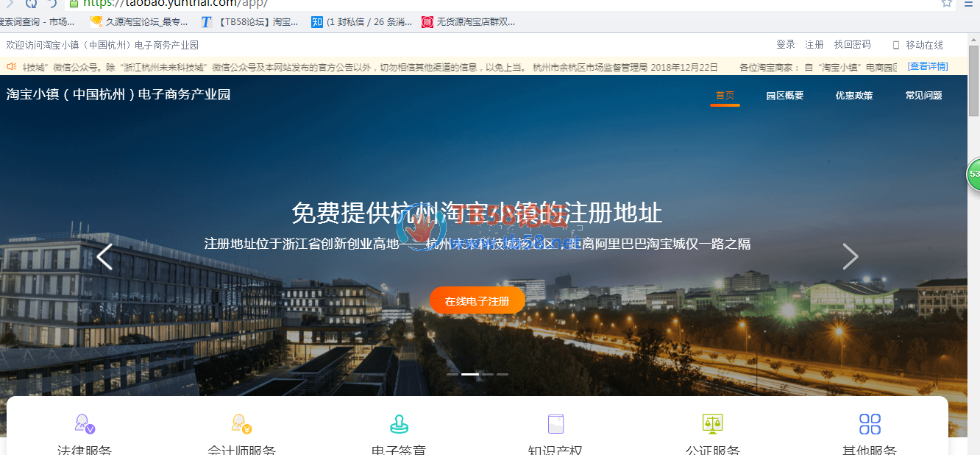The height and width of the screenshot is (455, 980).
Task: Go to the previous carousel slide arrow
Action: [104, 256]
